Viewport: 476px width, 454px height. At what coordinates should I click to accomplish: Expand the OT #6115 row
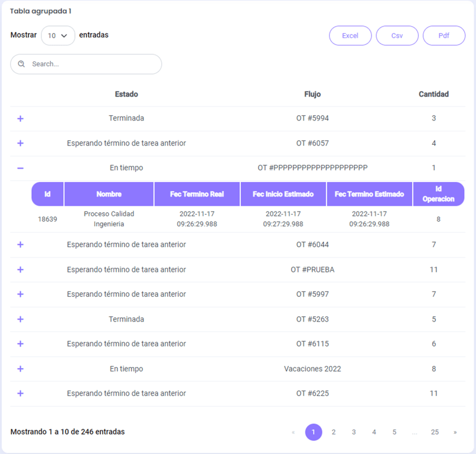click(x=20, y=343)
